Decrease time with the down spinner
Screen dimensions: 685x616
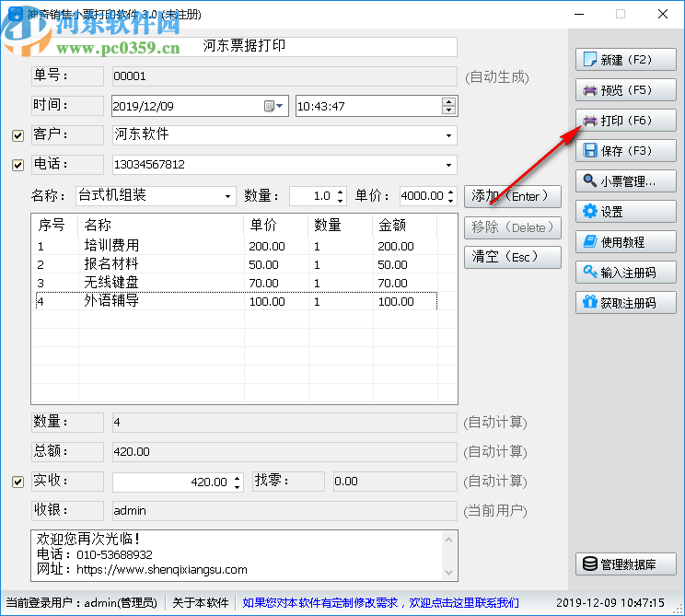(x=448, y=110)
